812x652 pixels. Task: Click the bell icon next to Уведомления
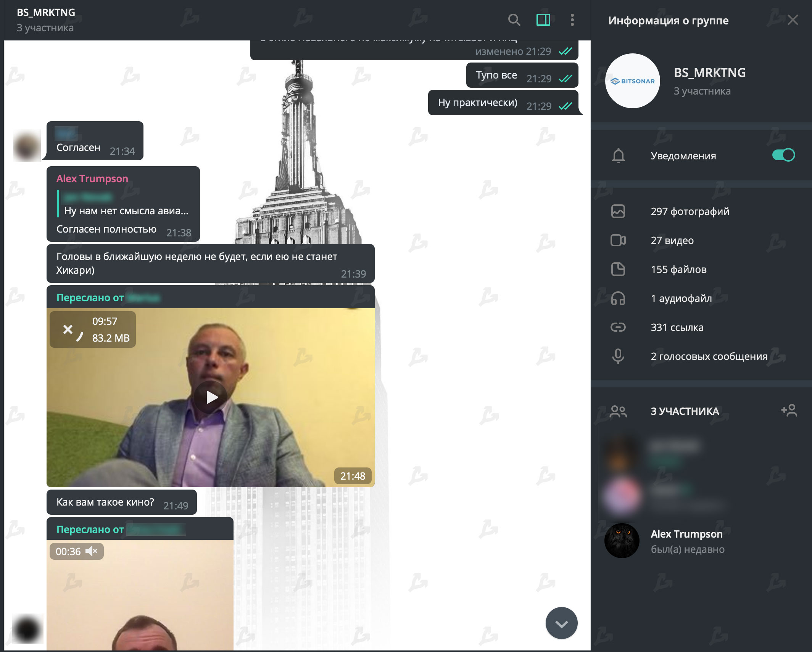coord(618,156)
